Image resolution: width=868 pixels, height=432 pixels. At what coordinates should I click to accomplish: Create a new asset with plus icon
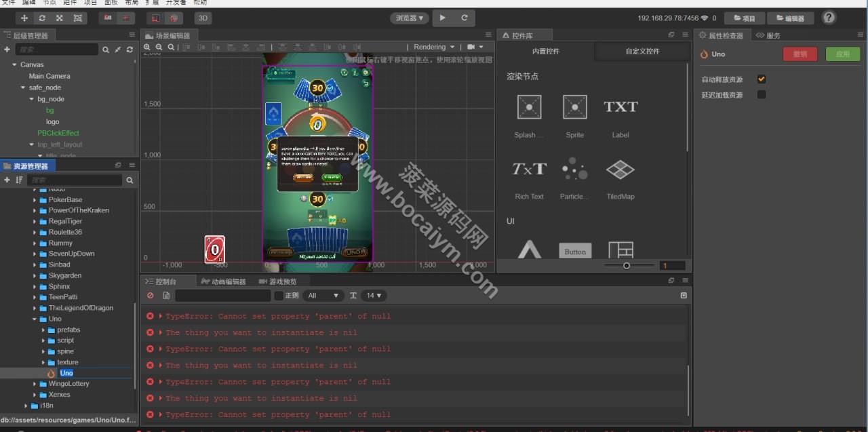[7, 180]
